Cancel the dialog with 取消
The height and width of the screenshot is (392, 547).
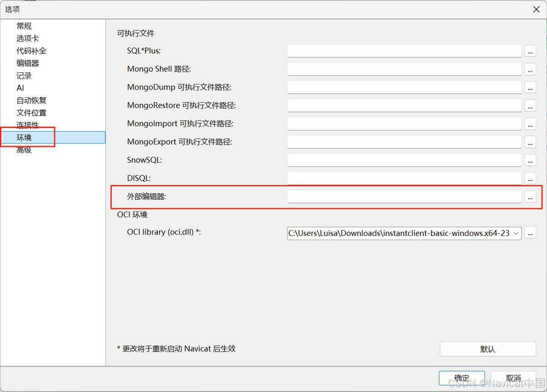point(513,378)
